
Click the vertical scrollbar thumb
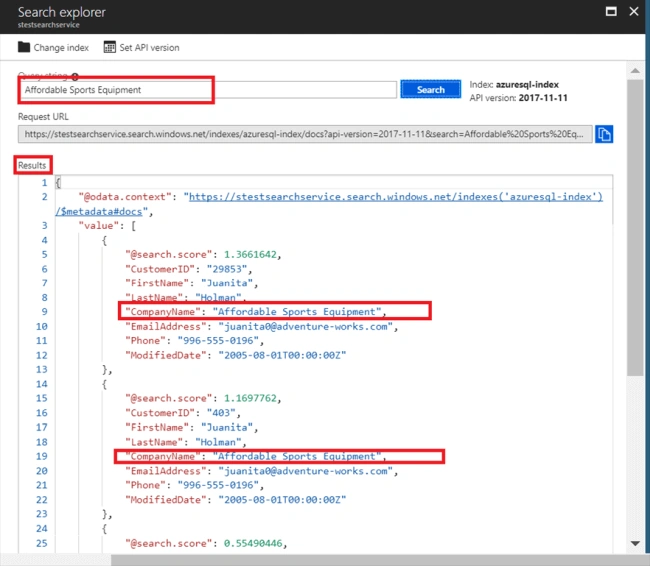tap(635, 227)
